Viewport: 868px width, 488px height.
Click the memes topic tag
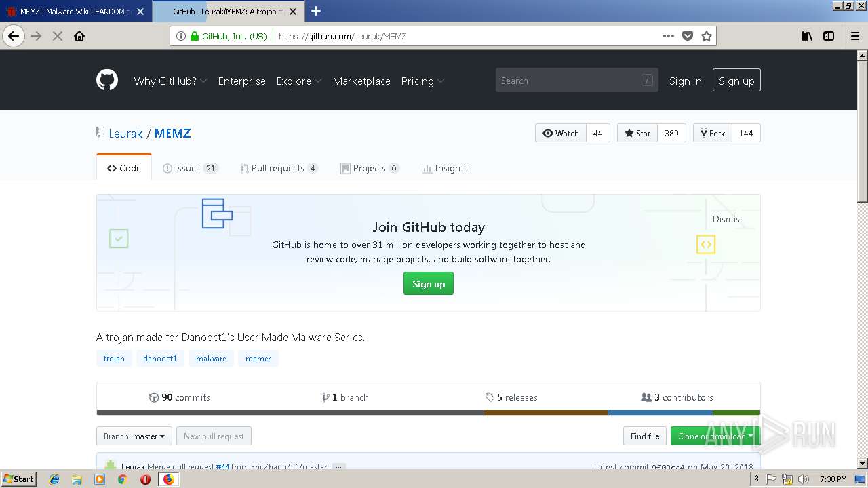[x=258, y=359]
